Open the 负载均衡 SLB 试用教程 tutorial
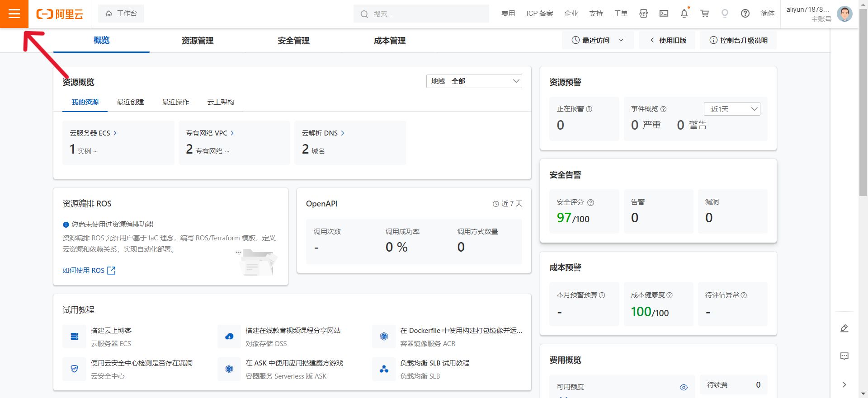Screen dimensions: 868x398 (x=435, y=363)
